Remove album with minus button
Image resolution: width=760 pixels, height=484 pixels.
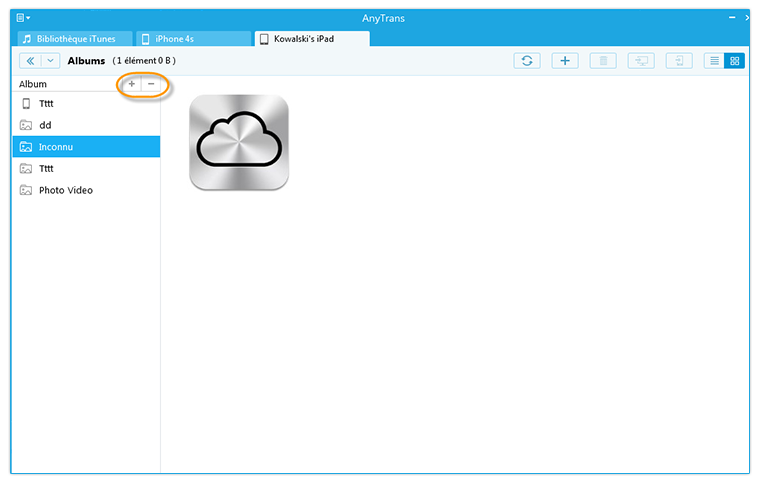[151, 84]
